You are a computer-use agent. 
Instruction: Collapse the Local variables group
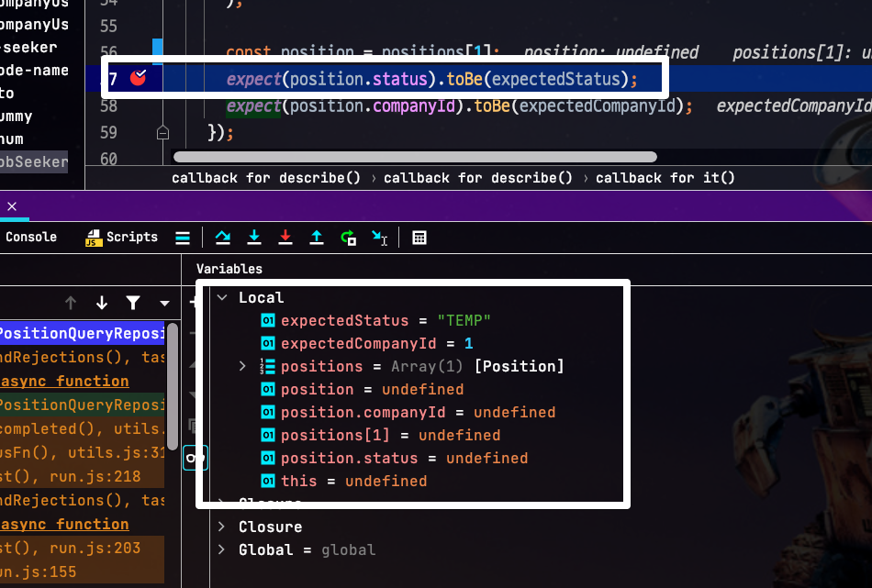pos(222,297)
